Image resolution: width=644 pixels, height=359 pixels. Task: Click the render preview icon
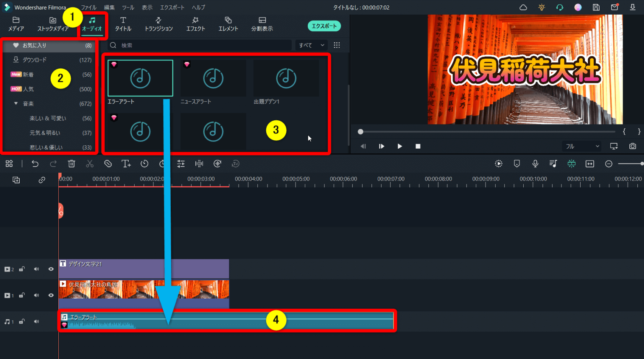499,163
